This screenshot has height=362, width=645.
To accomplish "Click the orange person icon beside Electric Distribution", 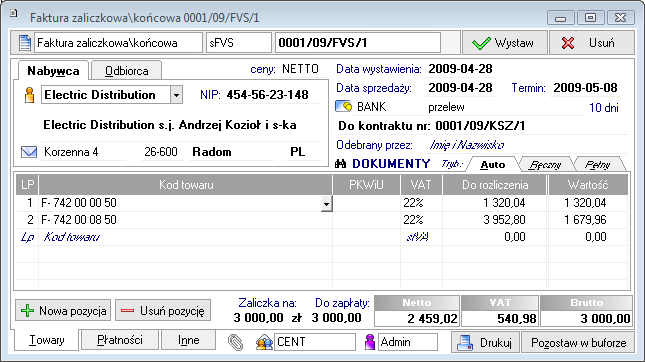I will click(x=29, y=95).
